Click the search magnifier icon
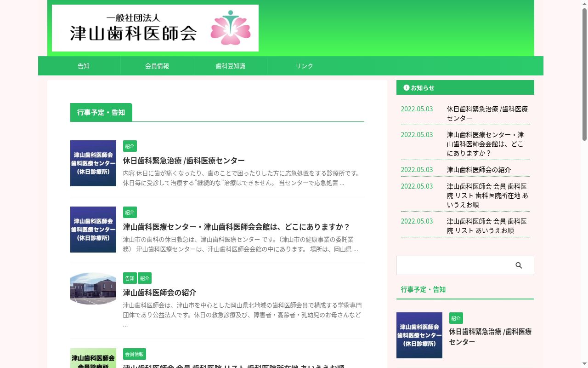 click(519, 265)
